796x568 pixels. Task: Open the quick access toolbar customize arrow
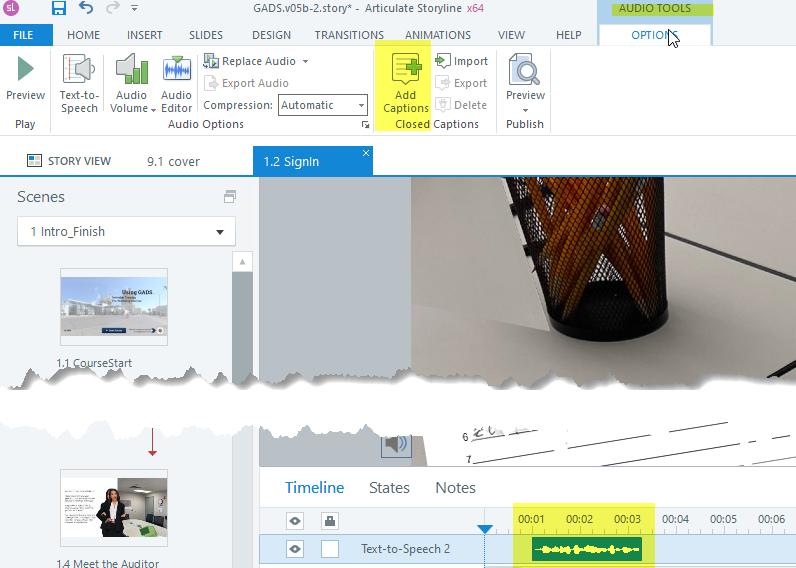click(135, 8)
